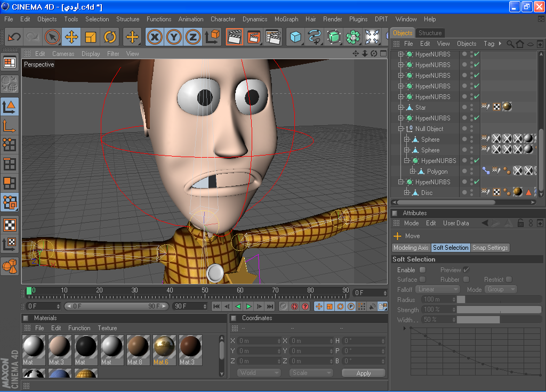Play animation backwards
Image resolution: width=546 pixels, height=392 pixels.
point(238,306)
